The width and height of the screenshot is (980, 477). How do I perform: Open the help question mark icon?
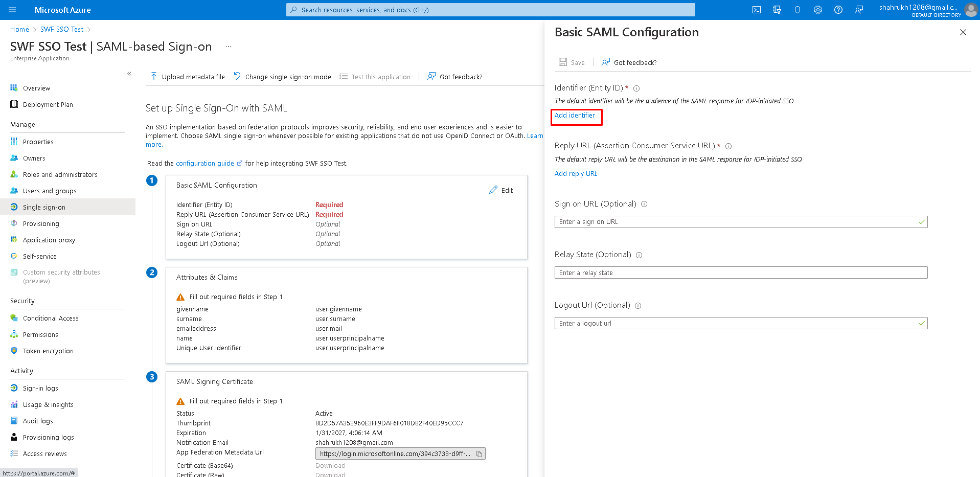pos(838,10)
